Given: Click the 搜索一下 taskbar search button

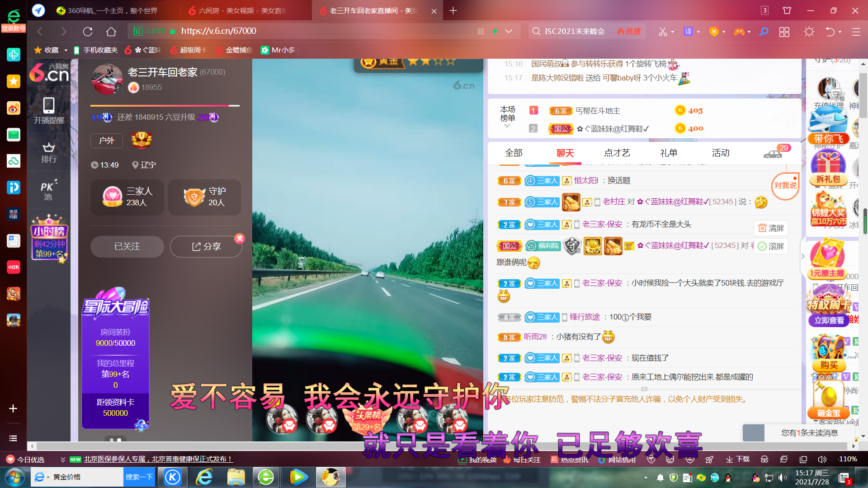Looking at the screenshot, I should pyautogui.click(x=139, y=477).
